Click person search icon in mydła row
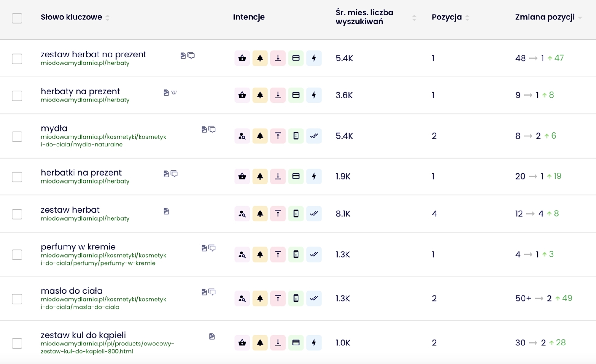596x364 pixels. 242,136
